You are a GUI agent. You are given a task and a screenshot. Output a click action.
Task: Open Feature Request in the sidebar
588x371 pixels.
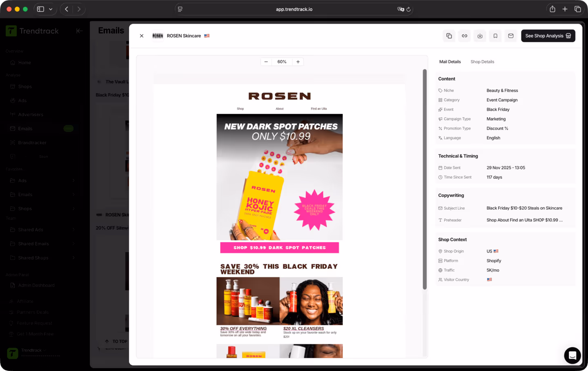(x=35, y=323)
